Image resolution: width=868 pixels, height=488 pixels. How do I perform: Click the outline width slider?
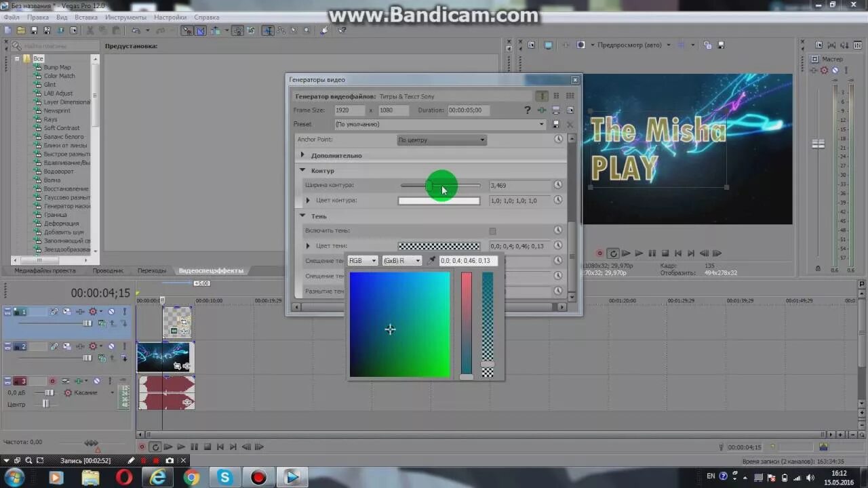(440, 185)
